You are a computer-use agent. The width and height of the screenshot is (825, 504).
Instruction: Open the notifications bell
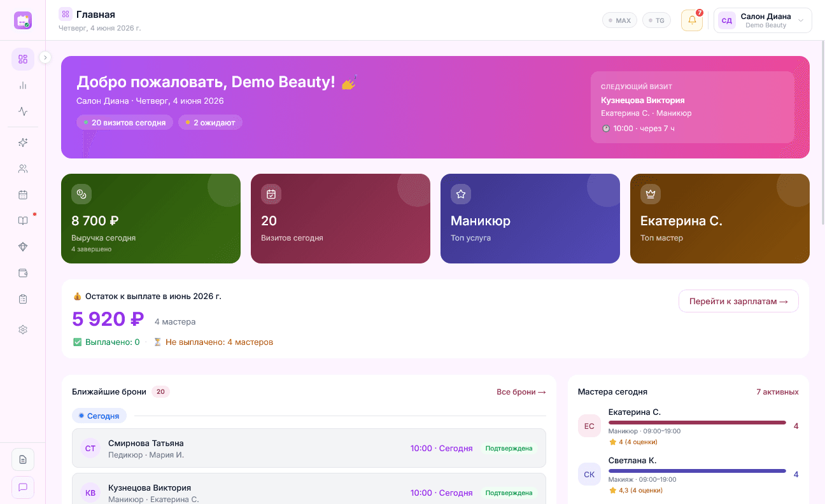tap(692, 20)
